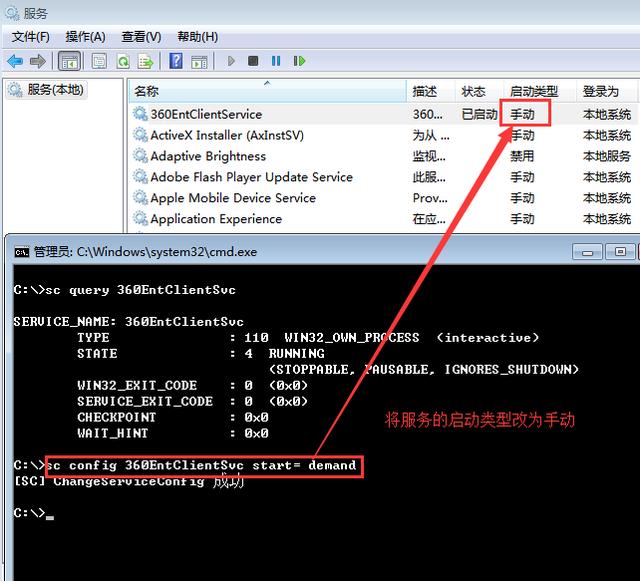
Task: Click the gear icon beside ActiveX Installer
Action: pyautogui.click(x=140, y=135)
